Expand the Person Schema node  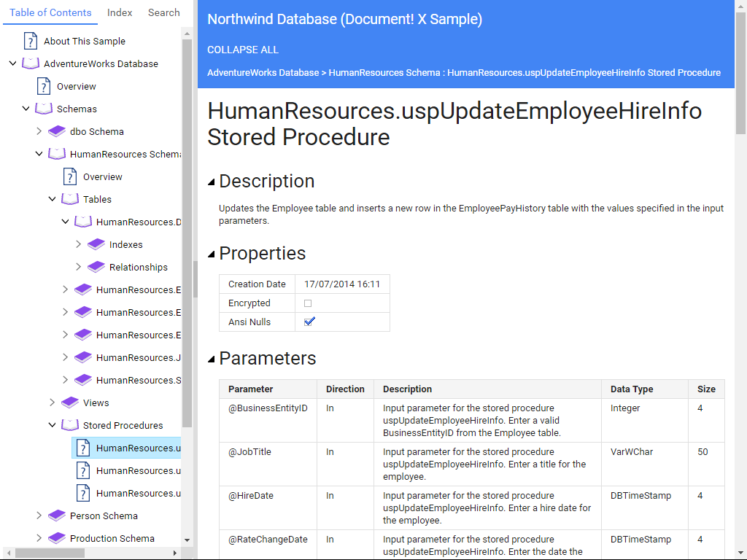coord(39,516)
